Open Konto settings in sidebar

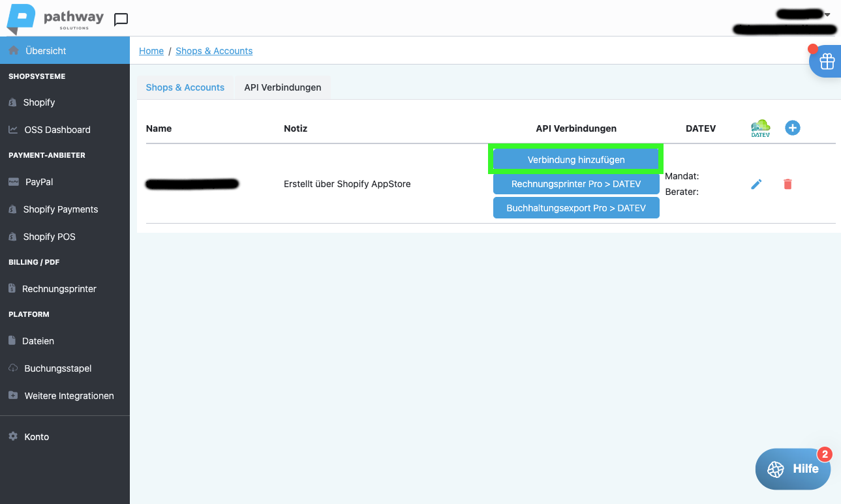click(37, 437)
